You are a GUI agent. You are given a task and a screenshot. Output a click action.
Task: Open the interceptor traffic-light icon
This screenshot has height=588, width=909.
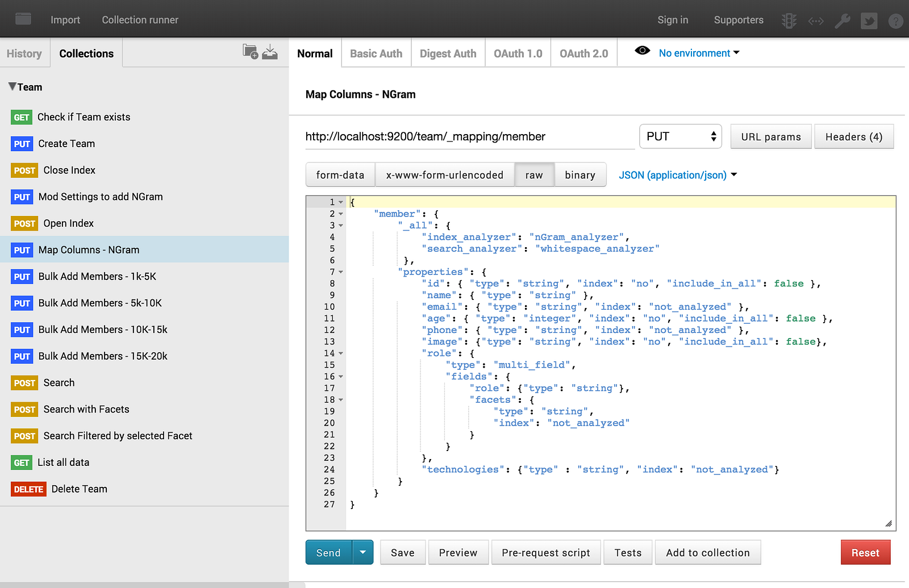coord(789,21)
